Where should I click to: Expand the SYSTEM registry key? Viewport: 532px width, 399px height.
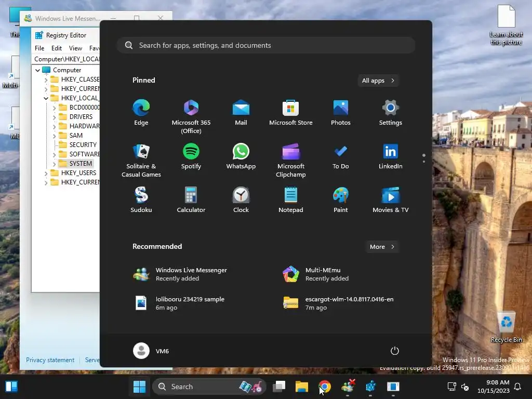(54, 164)
